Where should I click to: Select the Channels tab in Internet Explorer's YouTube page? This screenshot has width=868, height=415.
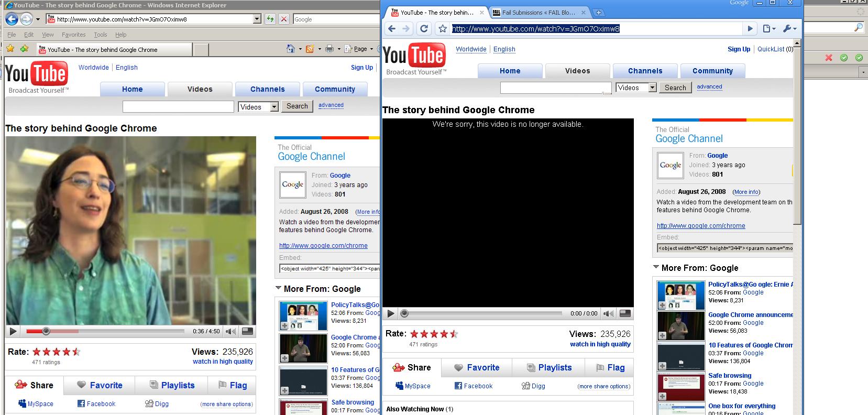[268, 89]
